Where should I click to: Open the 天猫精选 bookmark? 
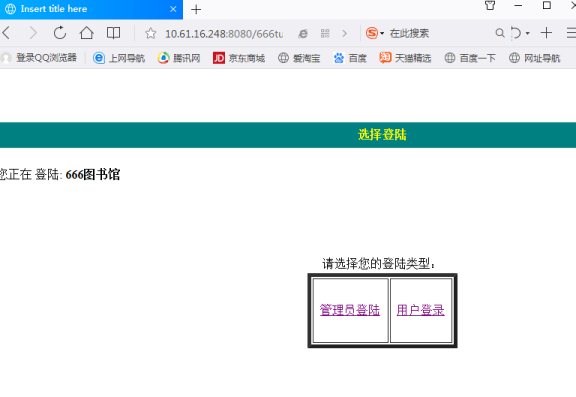pyautogui.click(x=405, y=58)
